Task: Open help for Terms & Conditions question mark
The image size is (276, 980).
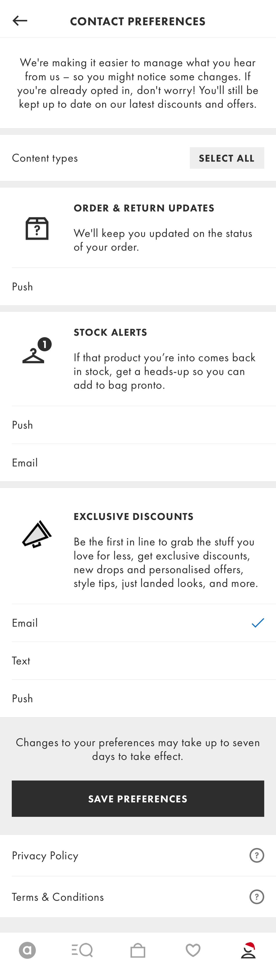Action: pyautogui.click(x=257, y=897)
